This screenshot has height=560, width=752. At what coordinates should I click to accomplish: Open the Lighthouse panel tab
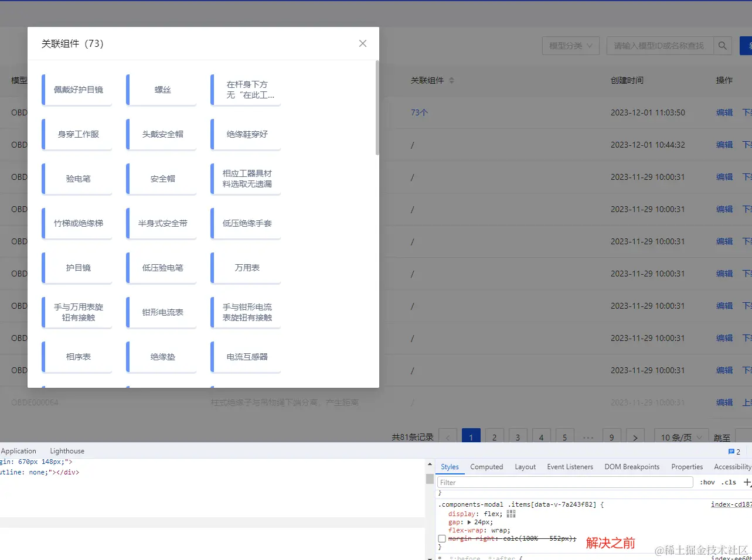coord(67,451)
